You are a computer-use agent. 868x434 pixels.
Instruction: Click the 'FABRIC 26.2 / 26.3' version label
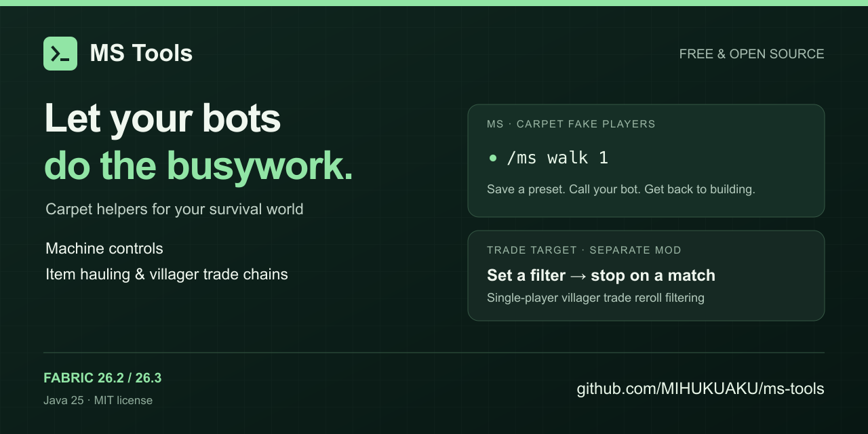point(102,378)
